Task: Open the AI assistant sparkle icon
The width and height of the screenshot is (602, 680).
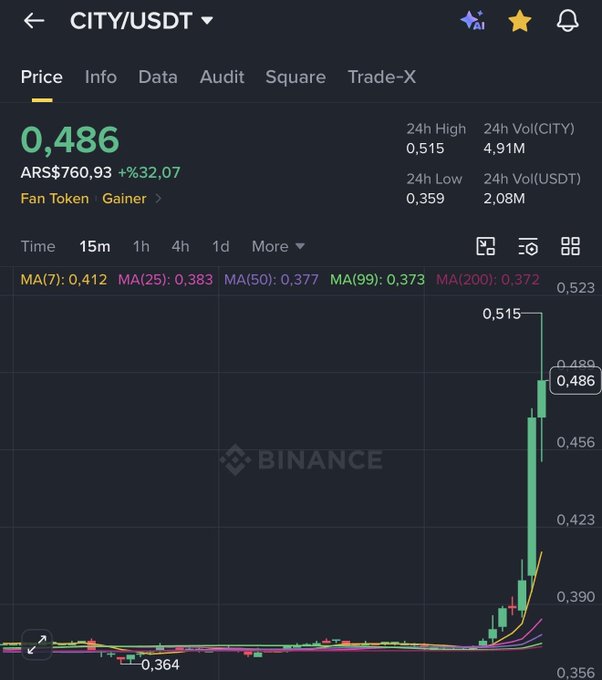Action: point(473,20)
